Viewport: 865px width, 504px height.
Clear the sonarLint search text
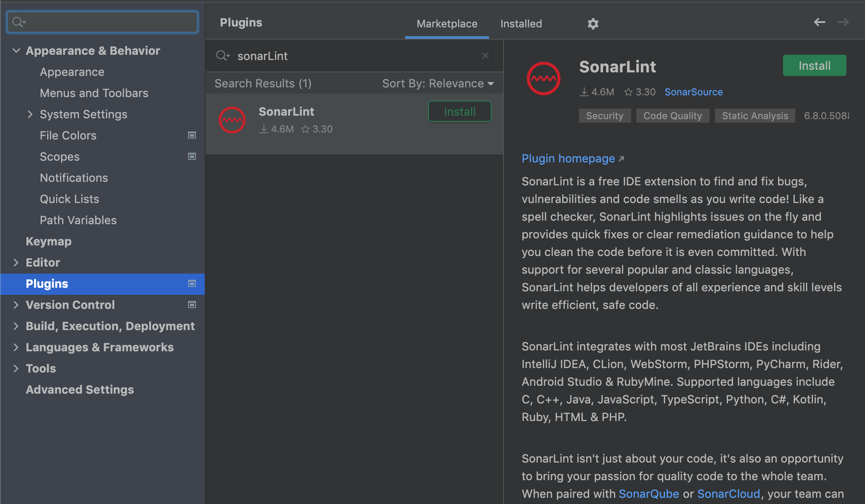(485, 56)
